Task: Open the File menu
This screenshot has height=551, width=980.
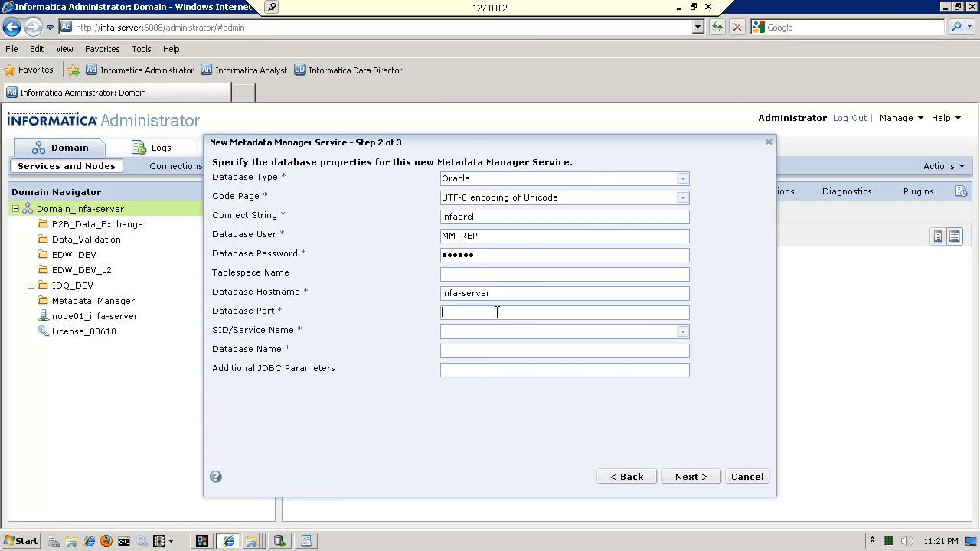Action: (x=11, y=49)
